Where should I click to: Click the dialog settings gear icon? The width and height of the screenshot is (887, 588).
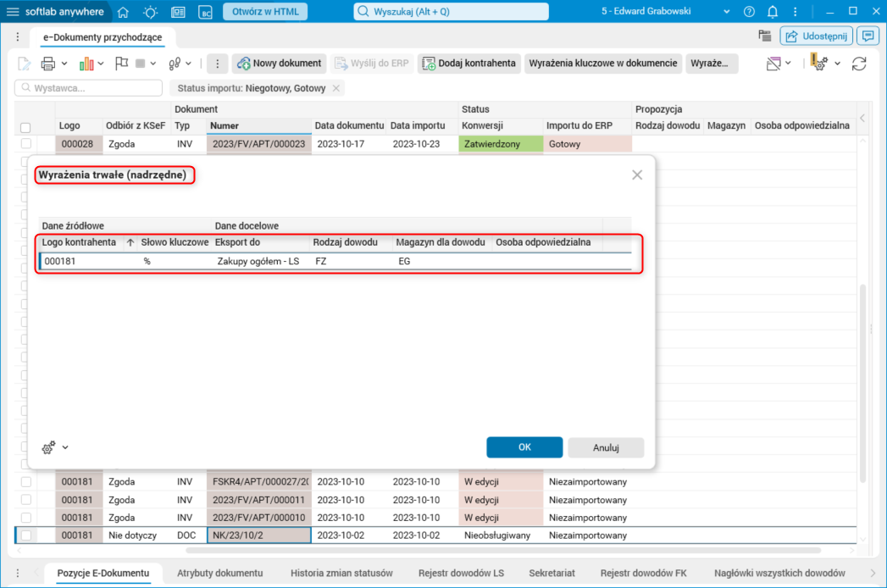click(x=48, y=447)
